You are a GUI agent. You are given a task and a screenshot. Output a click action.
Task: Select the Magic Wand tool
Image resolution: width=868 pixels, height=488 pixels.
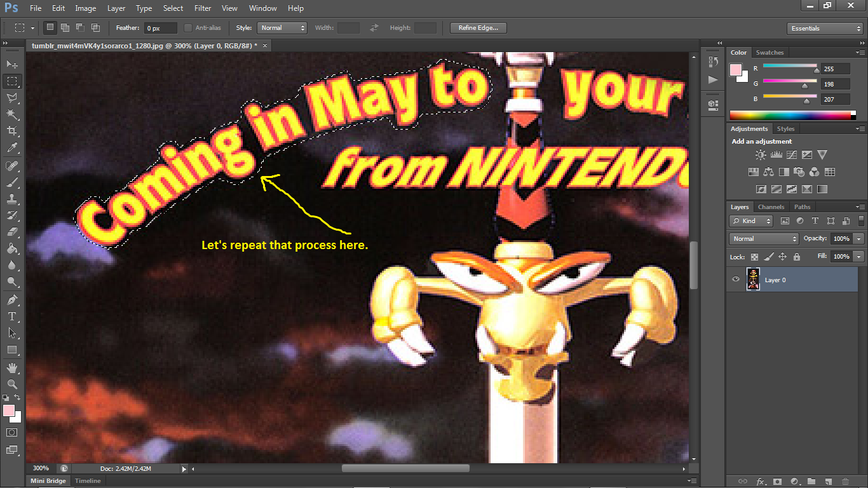coord(12,114)
